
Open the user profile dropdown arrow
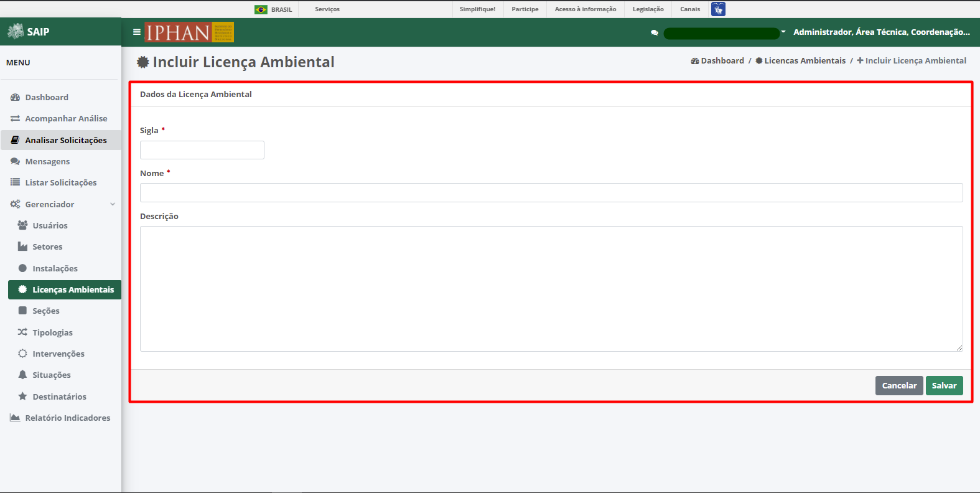pos(783,32)
